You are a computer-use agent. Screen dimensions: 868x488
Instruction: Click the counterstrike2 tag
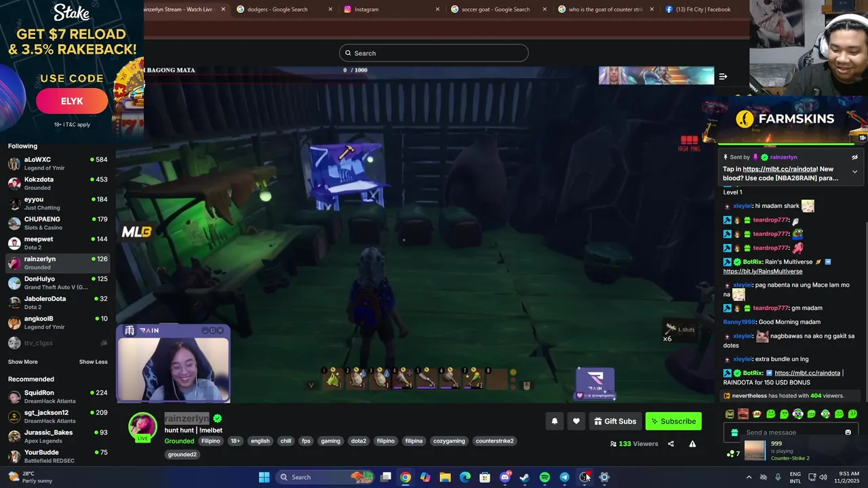(x=494, y=441)
